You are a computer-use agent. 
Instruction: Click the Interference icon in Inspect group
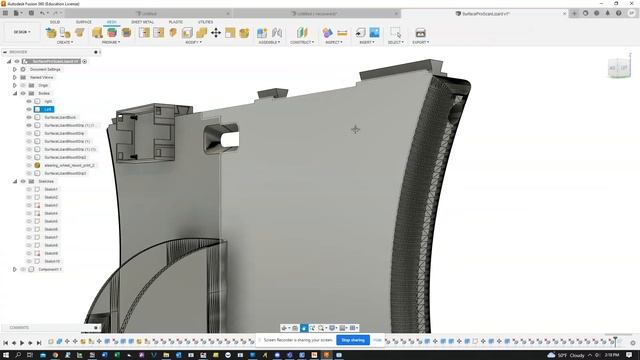[x=327, y=33]
